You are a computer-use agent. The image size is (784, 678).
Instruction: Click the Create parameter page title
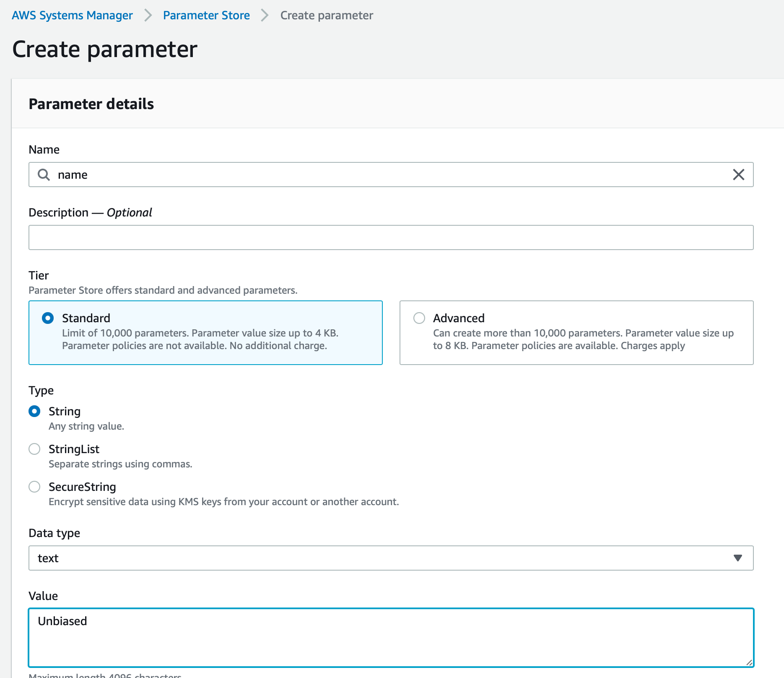tap(104, 49)
